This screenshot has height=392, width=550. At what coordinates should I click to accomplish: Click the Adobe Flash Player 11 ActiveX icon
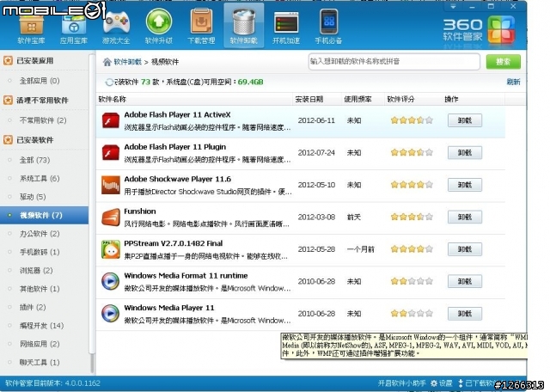click(111, 120)
